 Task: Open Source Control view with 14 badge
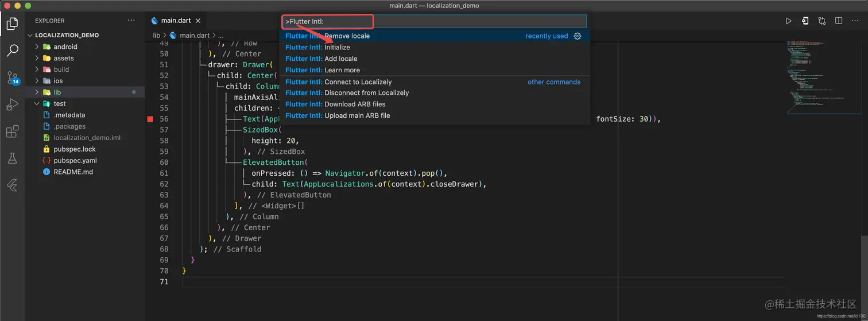[12, 78]
